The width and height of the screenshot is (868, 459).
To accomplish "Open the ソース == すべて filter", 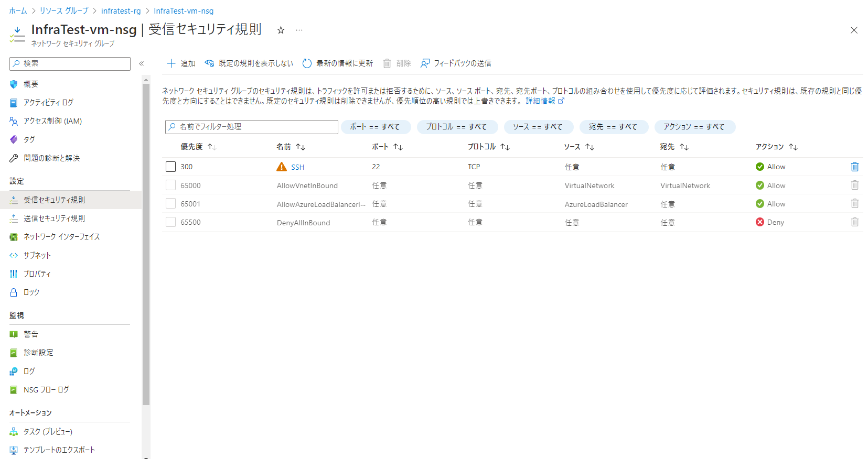I will pos(538,127).
